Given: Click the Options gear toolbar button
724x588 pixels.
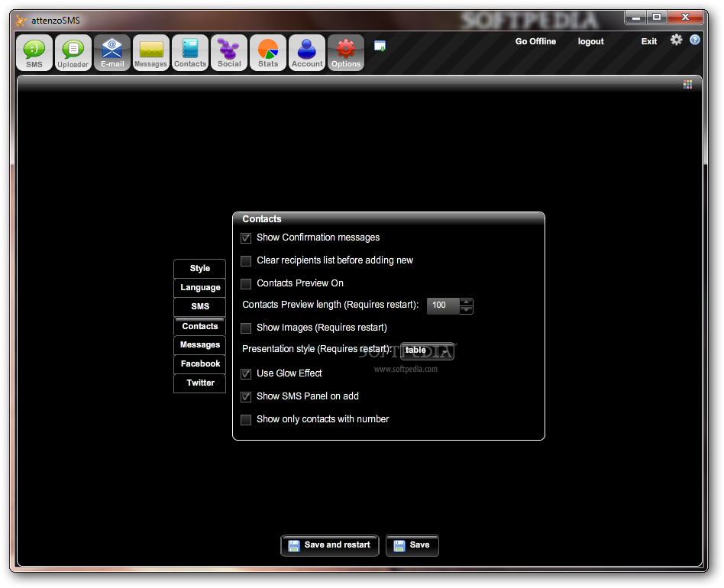Looking at the screenshot, I should [x=346, y=53].
